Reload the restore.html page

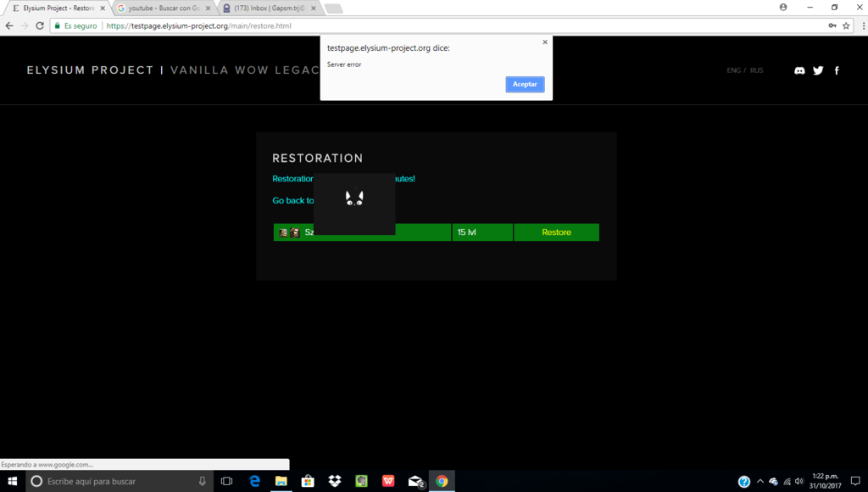39,25
